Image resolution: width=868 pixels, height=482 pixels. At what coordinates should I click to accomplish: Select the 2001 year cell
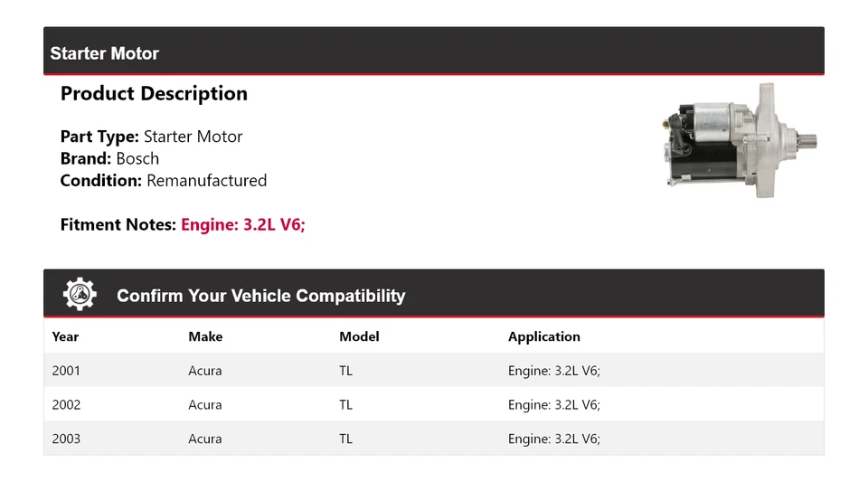[66, 371]
